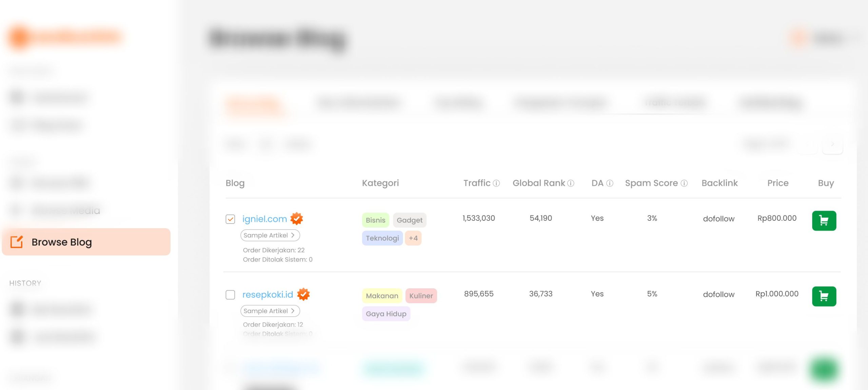Click the verified badge next to igniel.com
Image resolution: width=868 pixels, height=390 pixels.
(297, 218)
